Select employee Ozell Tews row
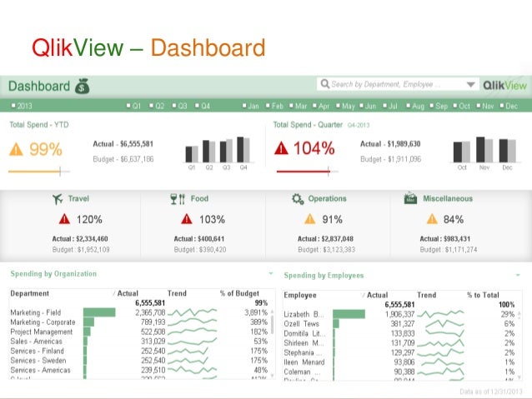Viewport: 532px width, 399px height. tap(399, 324)
